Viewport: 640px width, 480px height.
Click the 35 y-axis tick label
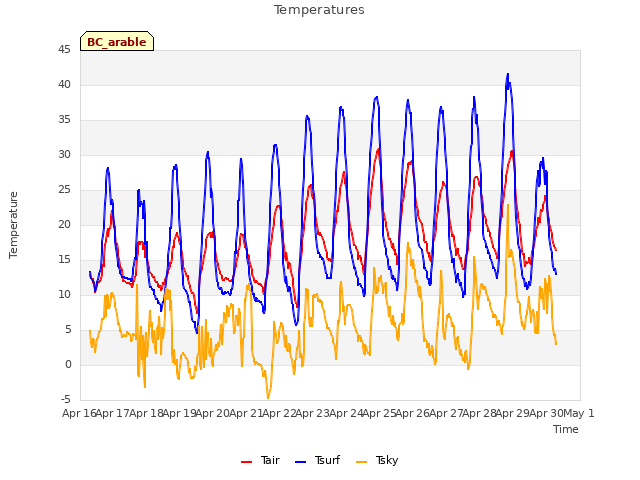point(64,120)
